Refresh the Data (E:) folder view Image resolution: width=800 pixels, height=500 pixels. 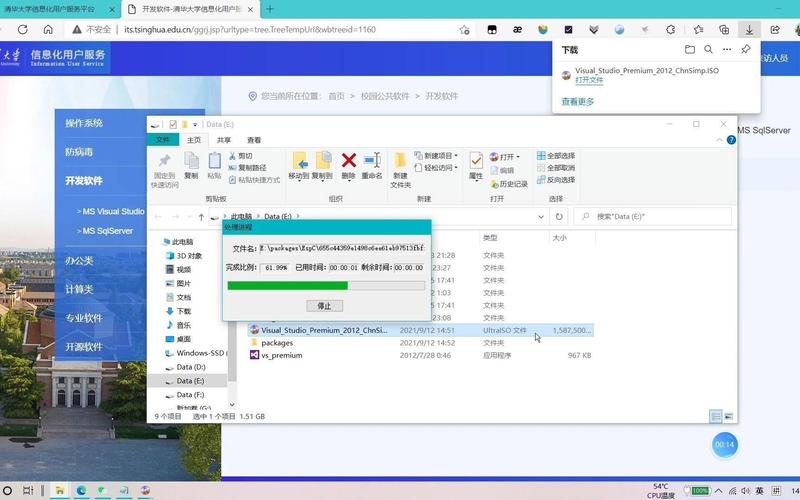[559, 216]
